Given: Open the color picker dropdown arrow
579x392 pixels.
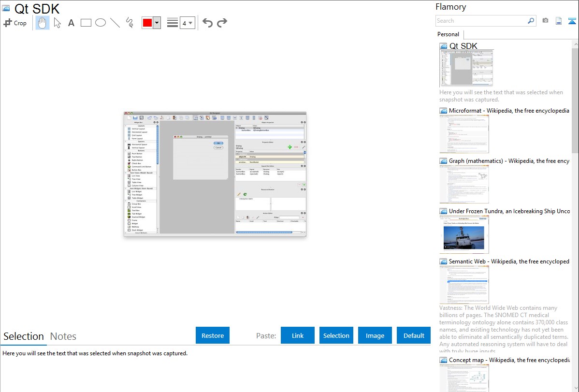Looking at the screenshot, I should tap(157, 23).
